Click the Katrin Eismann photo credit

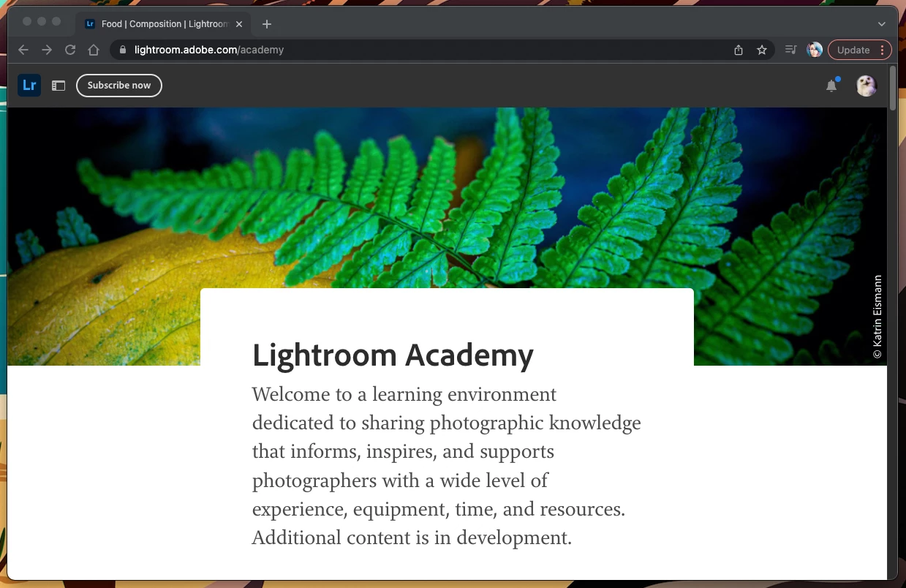pos(877,317)
